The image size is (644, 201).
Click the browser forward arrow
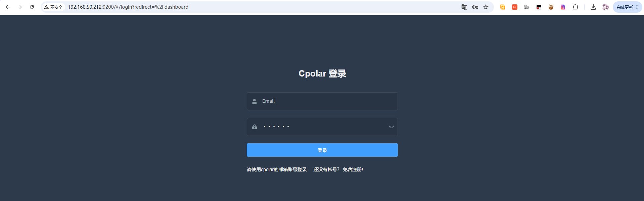click(20, 7)
